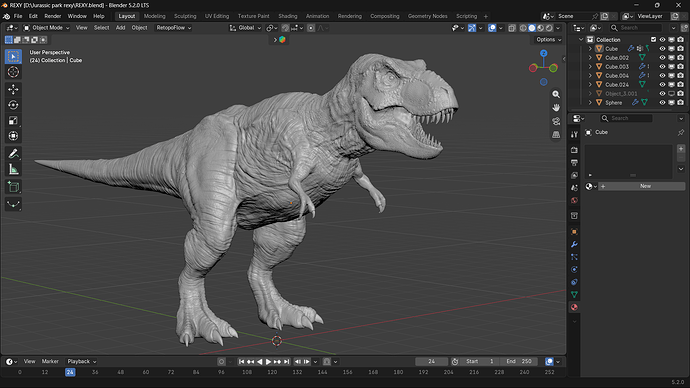Open the Render menu
Viewport: 690px width, 388px height.
pos(53,16)
